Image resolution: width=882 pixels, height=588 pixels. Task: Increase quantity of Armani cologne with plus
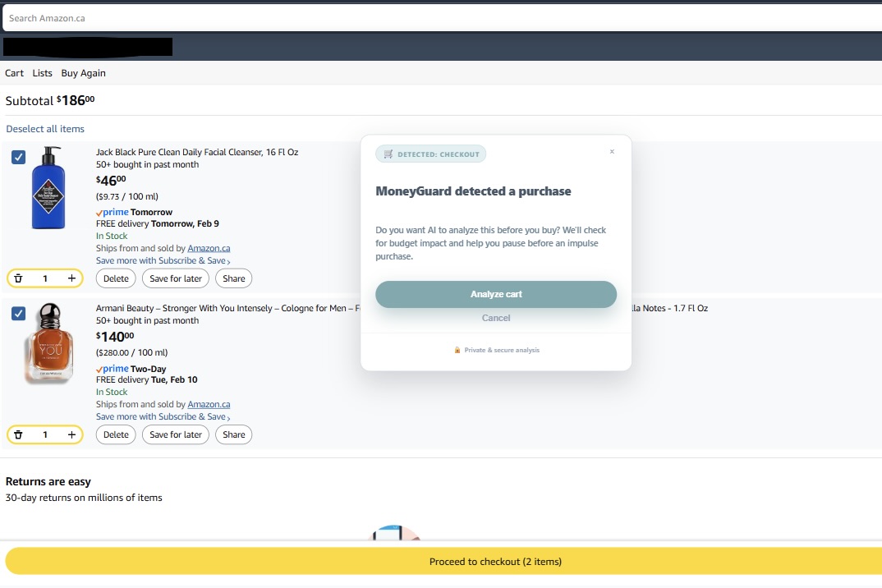[x=71, y=434]
